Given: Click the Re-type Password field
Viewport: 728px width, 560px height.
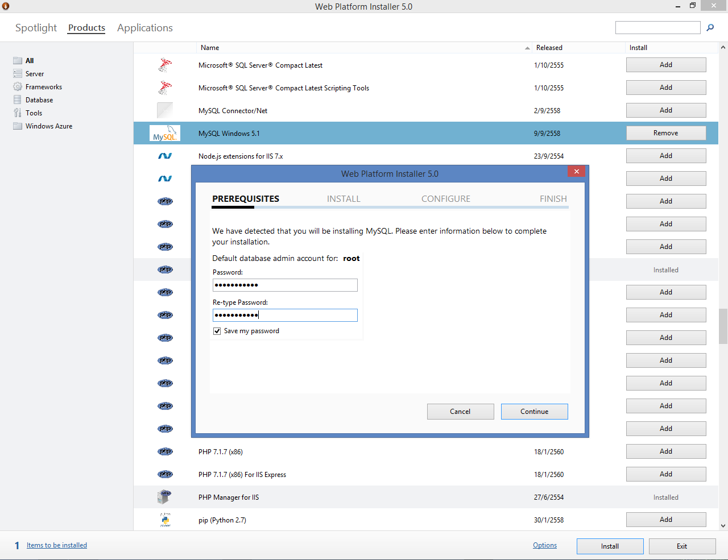Looking at the screenshot, I should click(285, 315).
